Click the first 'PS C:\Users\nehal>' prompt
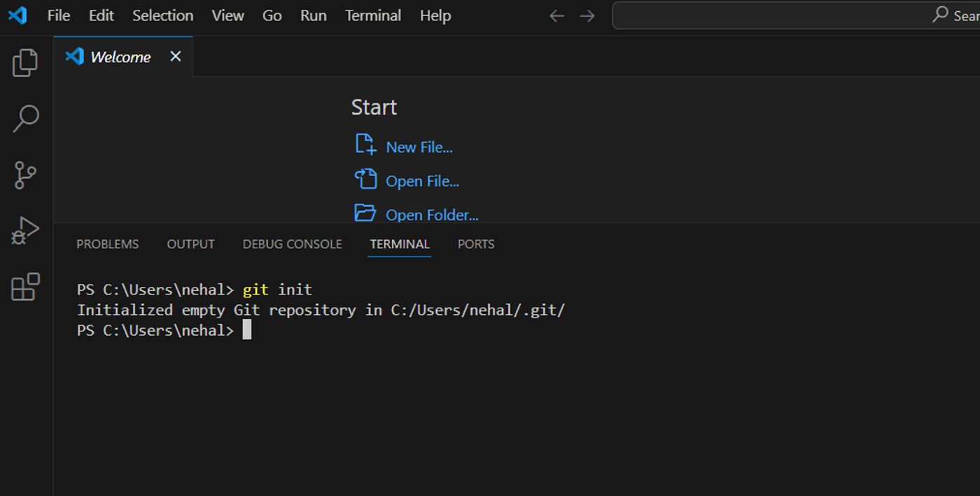This screenshot has width=980, height=496. pyautogui.click(x=155, y=290)
